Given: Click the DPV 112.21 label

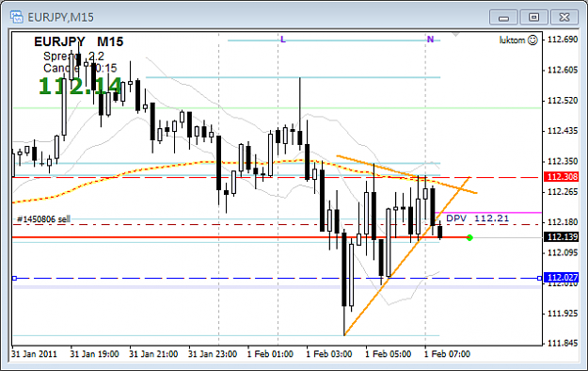Looking at the screenshot, I should click(477, 218).
